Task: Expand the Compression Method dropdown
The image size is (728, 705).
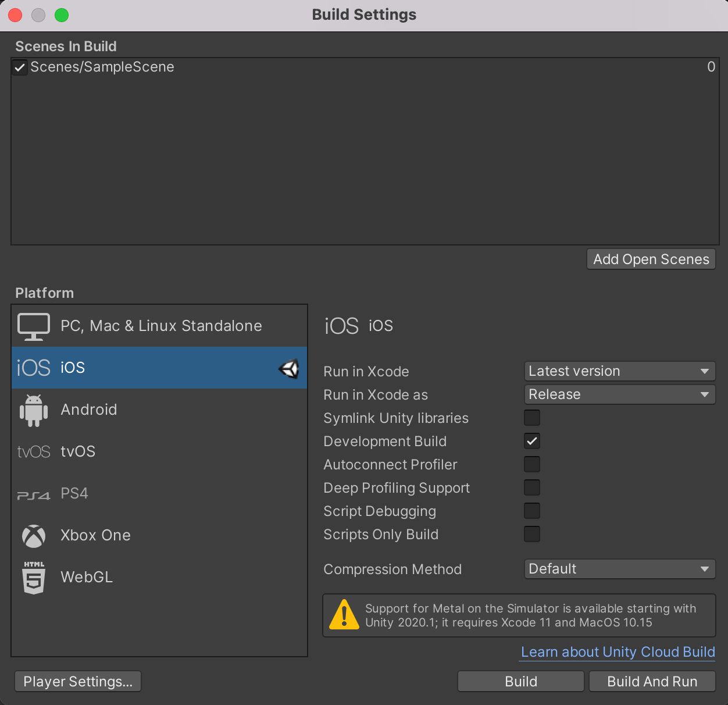Action: pyautogui.click(x=619, y=569)
